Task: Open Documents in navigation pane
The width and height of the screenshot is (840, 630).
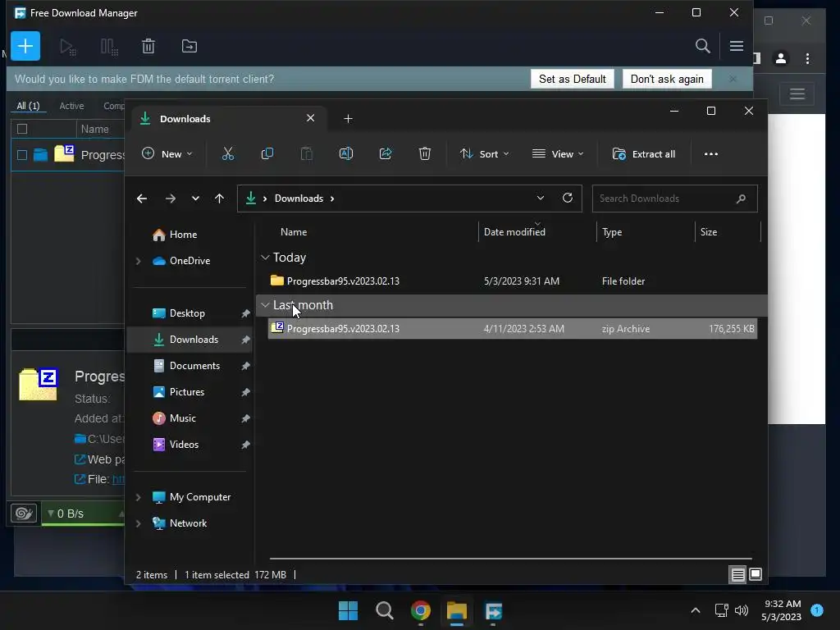Action: tap(194, 366)
